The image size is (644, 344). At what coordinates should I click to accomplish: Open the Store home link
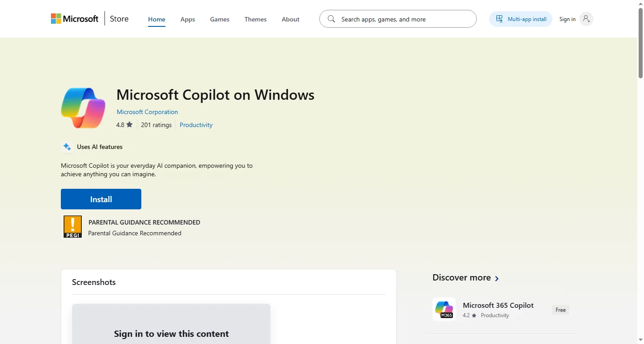119,19
